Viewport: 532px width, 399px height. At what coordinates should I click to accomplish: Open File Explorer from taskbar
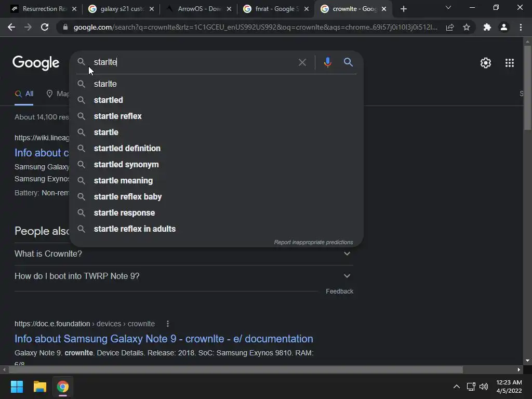click(39, 387)
